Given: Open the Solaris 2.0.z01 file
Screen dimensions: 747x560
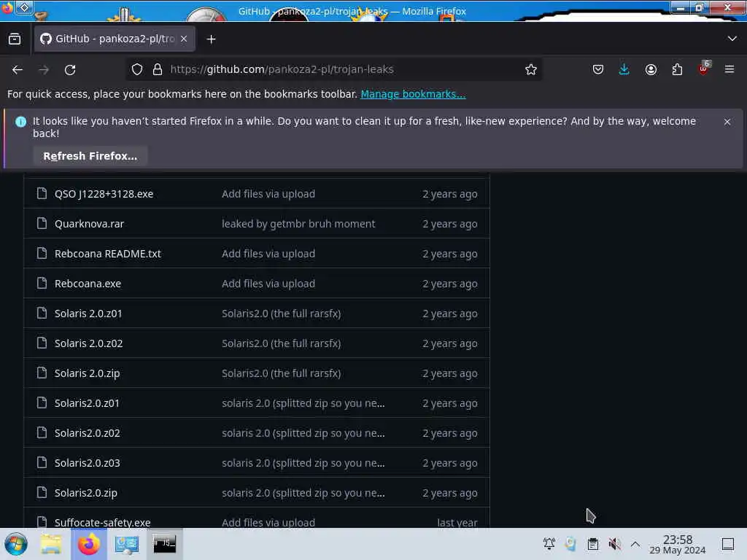Looking at the screenshot, I should click(x=88, y=314).
